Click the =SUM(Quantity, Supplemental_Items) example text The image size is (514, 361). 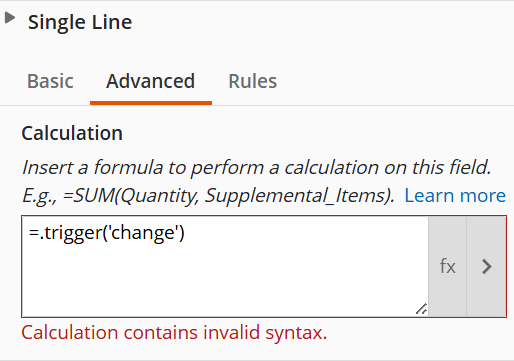coord(228,195)
